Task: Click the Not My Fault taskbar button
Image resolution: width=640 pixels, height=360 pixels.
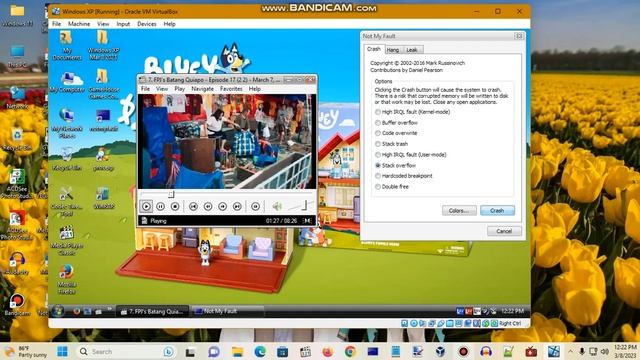Action: (227, 311)
